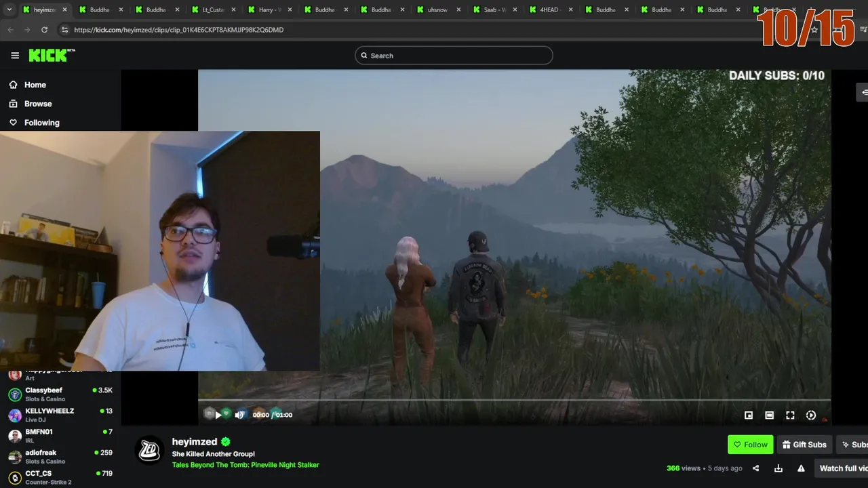Share the clip via share icon
The height and width of the screenshot is (488, 868).
(755, 468)
